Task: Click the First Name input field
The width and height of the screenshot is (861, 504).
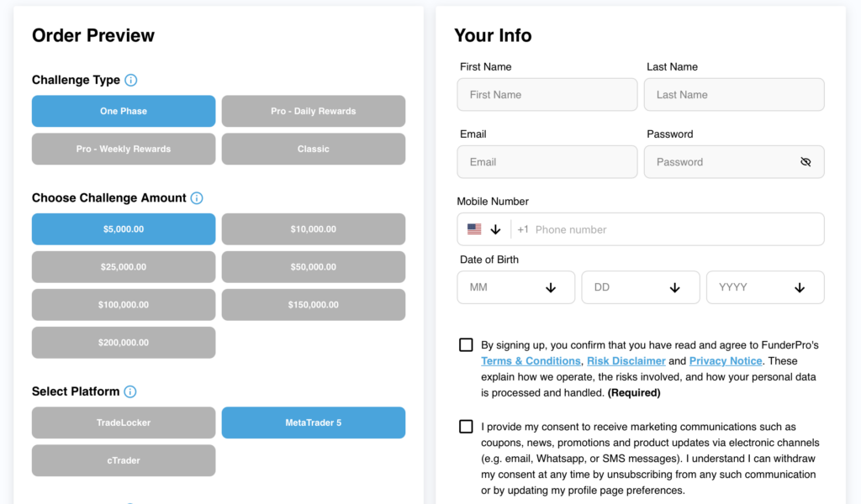Action: click(547, 94)
